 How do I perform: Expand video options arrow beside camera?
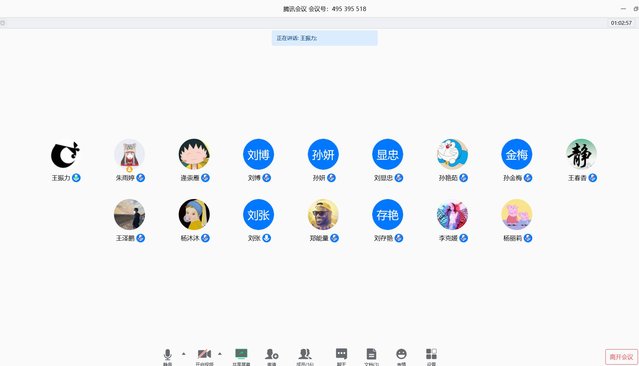pyautogui.click(x=220, y=354)
